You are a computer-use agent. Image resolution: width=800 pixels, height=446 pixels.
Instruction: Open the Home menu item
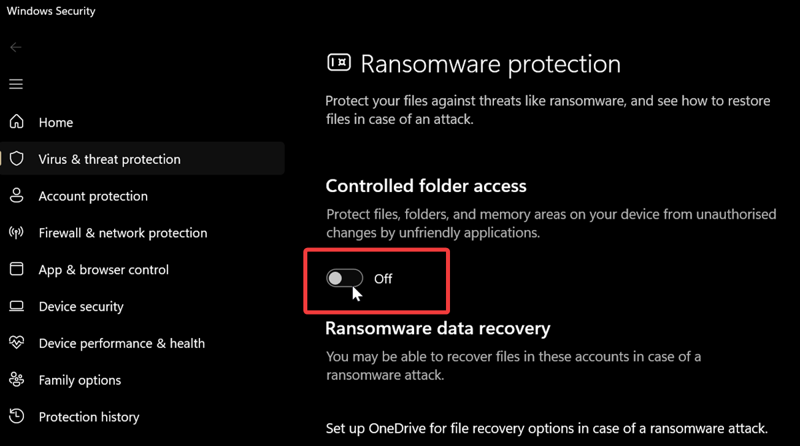[56, 122]
